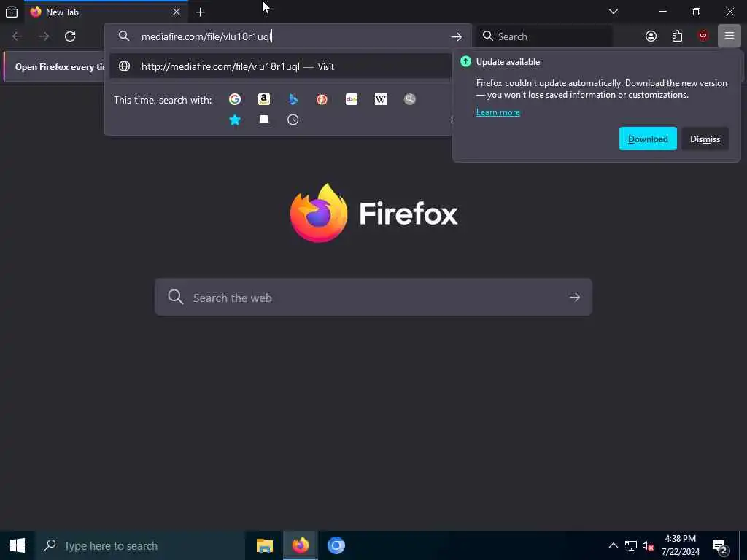
Task: Search this time with Amazon
Action: point(264,99)
